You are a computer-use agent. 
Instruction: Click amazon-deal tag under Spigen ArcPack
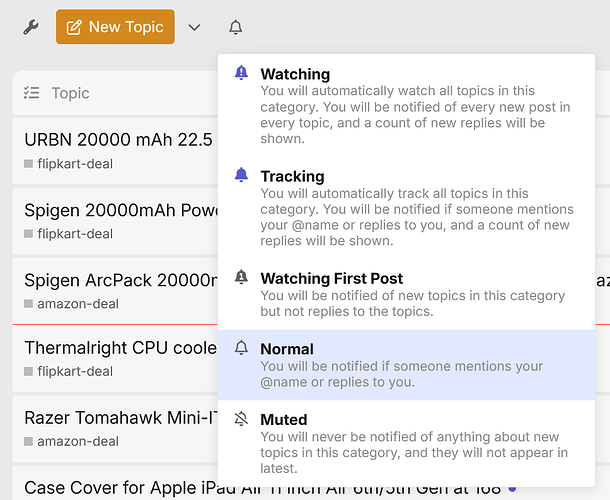pyautogui.click(x=71, y=303)
